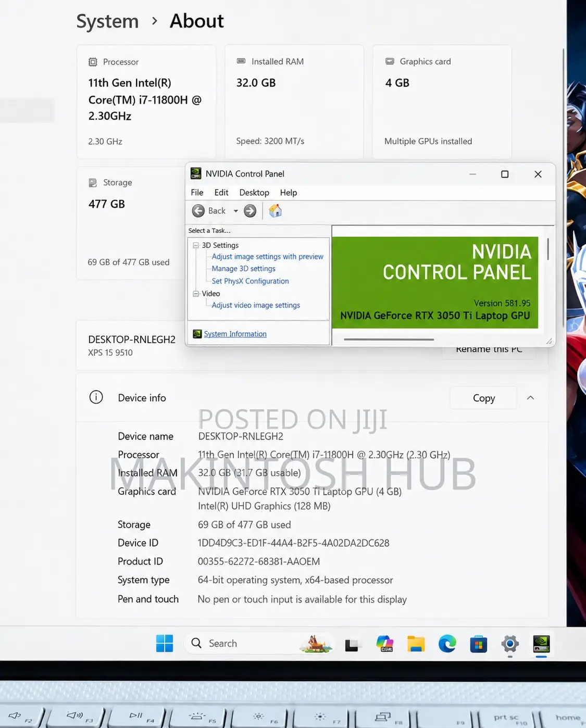Select the 'XPS 15 9510' model text
Image resolution: width=586 pixels, height=728 pixels.
(x=110, y=353)
